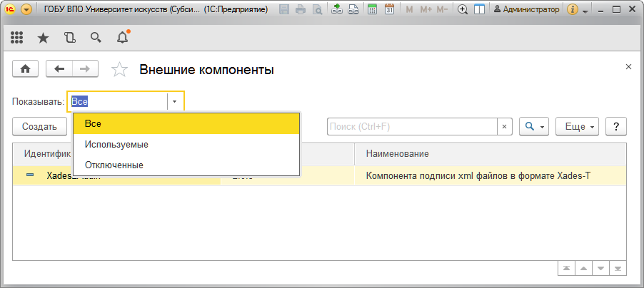
Task: Select the Компонента подписи xml файлов row cell
Action: click(x=490, y=175)
